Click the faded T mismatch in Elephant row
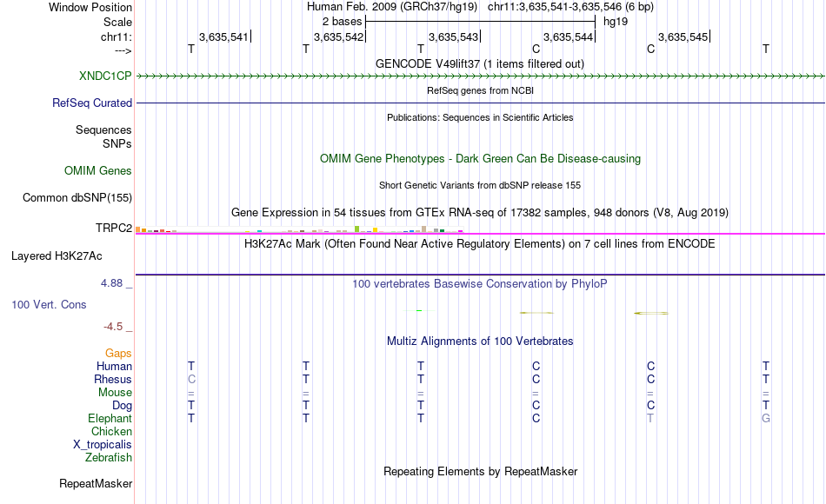The height and width of the screenshot is (504, 826). (650, 418)
